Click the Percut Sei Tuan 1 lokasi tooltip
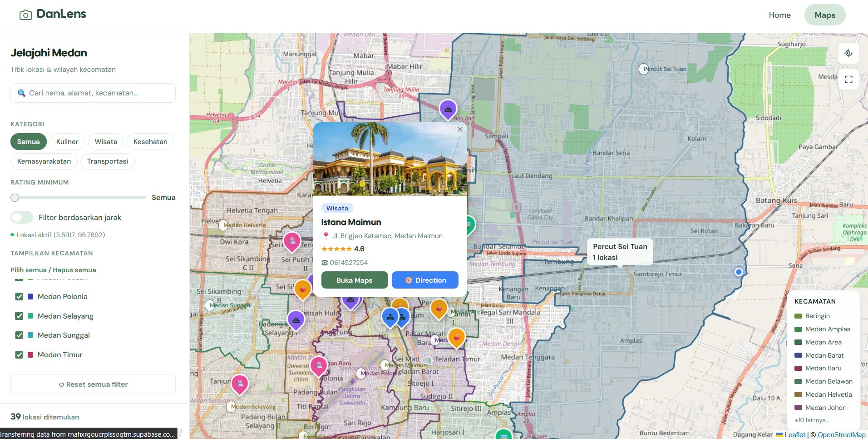Viewport: 868px width, 439px height. 620,252
